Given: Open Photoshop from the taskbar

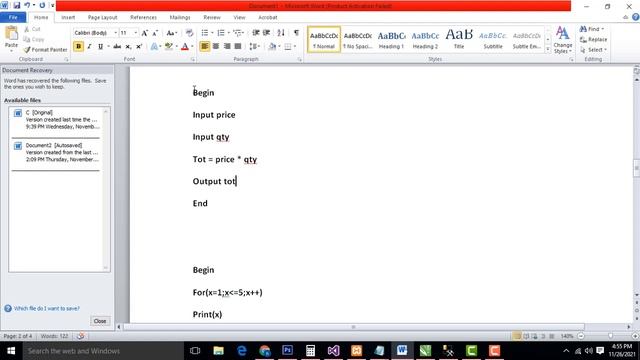Looking at the screenshot, I should coord(287,351).
